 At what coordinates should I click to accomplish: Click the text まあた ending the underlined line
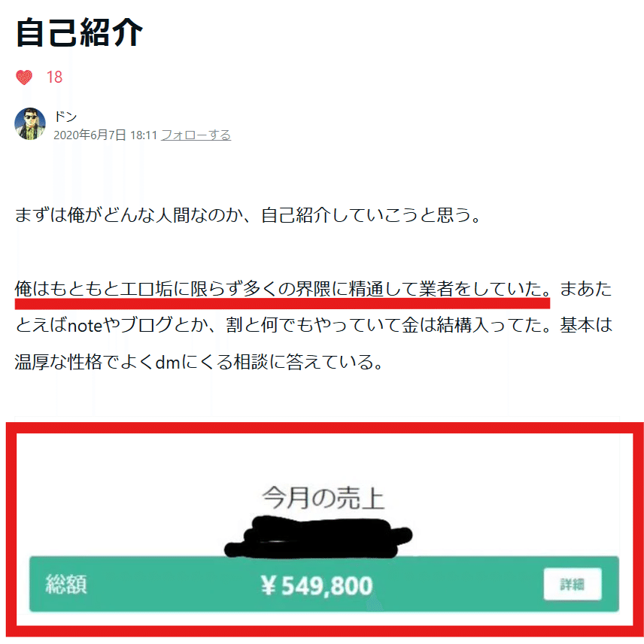(585, 289)
